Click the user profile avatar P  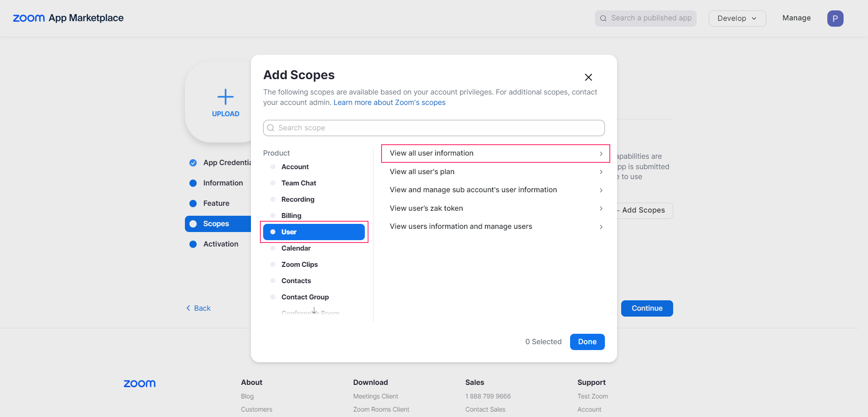click(x=835, y=19)
